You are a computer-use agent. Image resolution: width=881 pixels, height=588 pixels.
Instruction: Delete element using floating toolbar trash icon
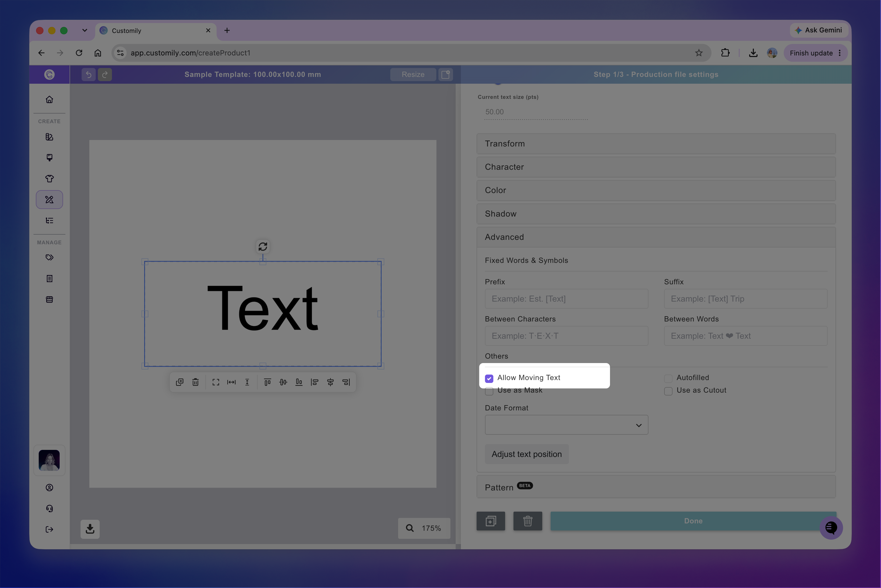(195, 382)
